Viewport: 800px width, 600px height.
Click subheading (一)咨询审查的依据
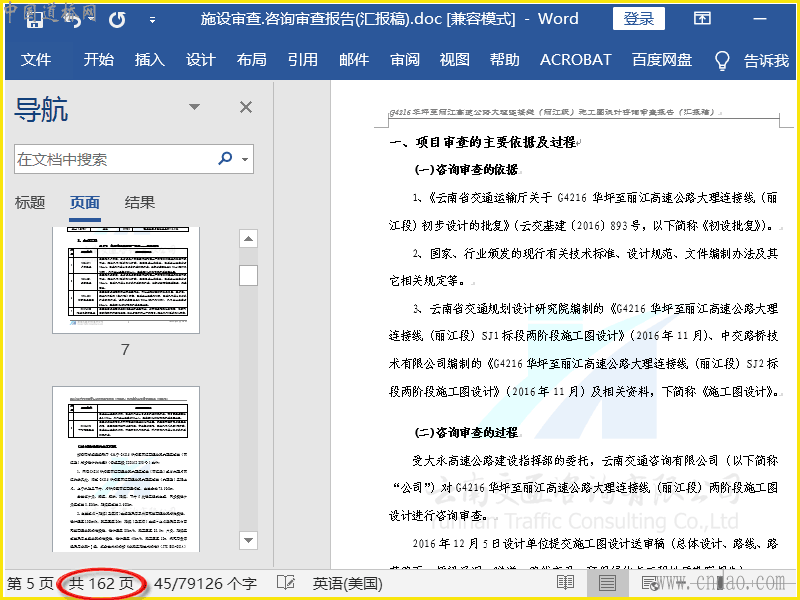pos(466,169)
